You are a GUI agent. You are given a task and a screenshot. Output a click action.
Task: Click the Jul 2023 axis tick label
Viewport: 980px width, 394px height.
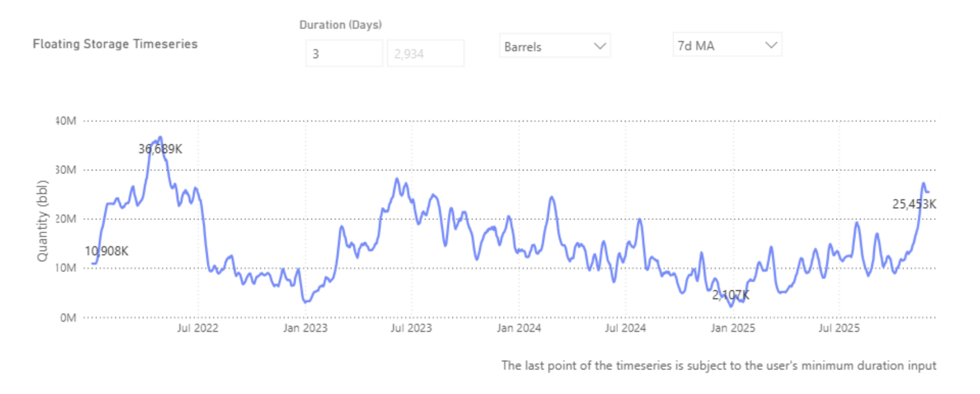pyautogui.click(x=411, y=328)
